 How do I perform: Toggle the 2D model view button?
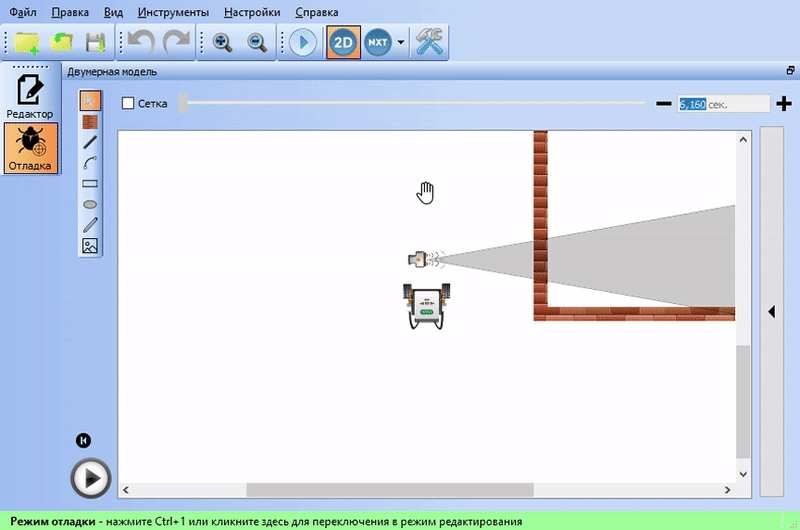tap(343, 43)
